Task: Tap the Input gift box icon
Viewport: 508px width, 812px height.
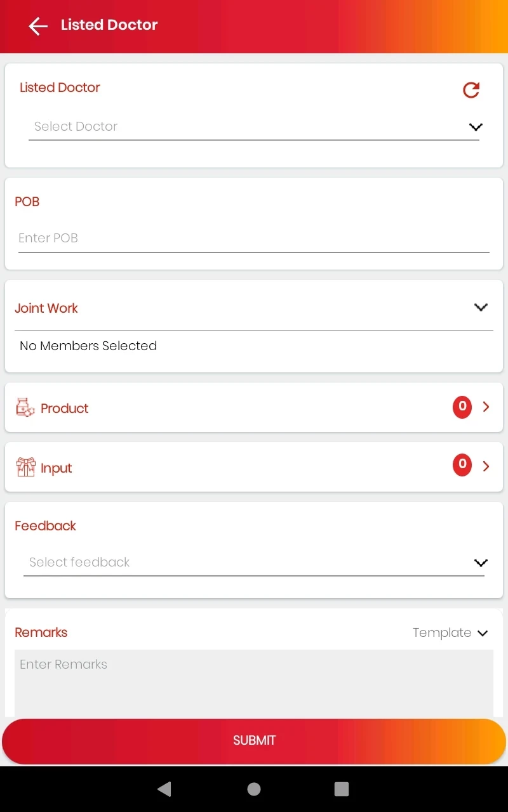Action: [25, 468]
